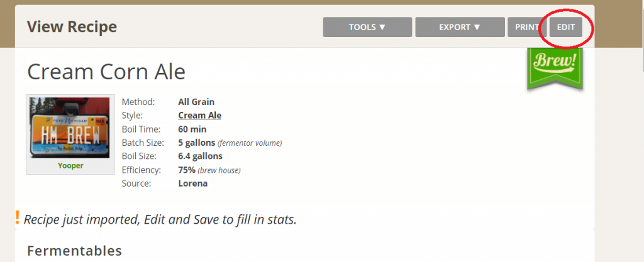
Task: Follow the Cream Ale style link
Action: [199, 116]
